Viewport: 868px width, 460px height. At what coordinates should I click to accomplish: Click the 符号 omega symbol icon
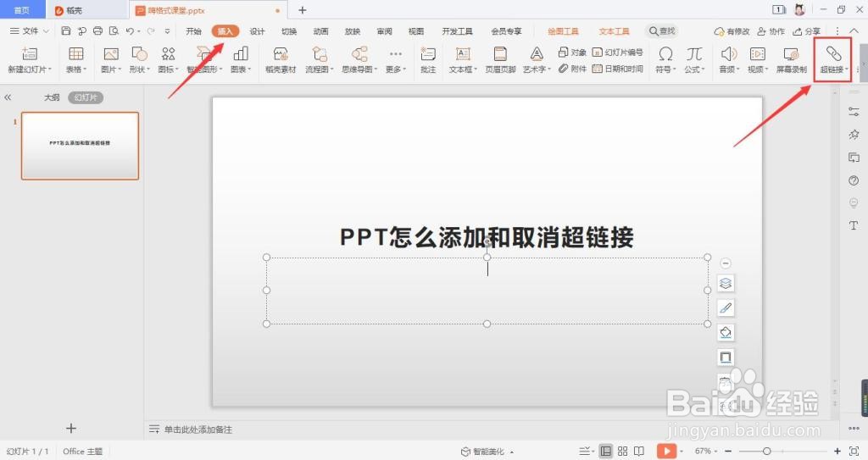pyautogui.click(x=666, y=53)
